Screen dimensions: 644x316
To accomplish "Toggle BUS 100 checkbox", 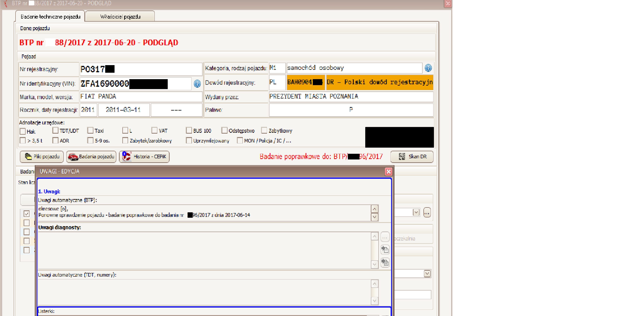I will [x=189, y=131].
